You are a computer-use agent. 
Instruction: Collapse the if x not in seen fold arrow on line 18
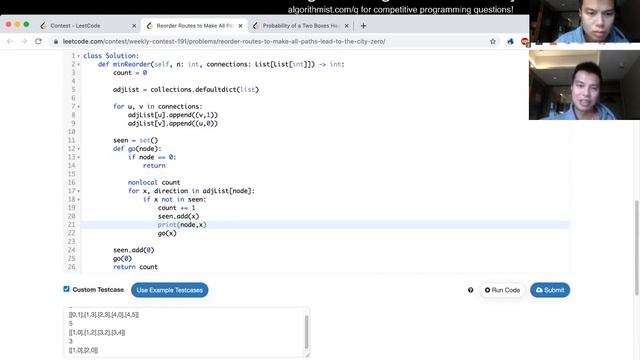coord(78,200)
